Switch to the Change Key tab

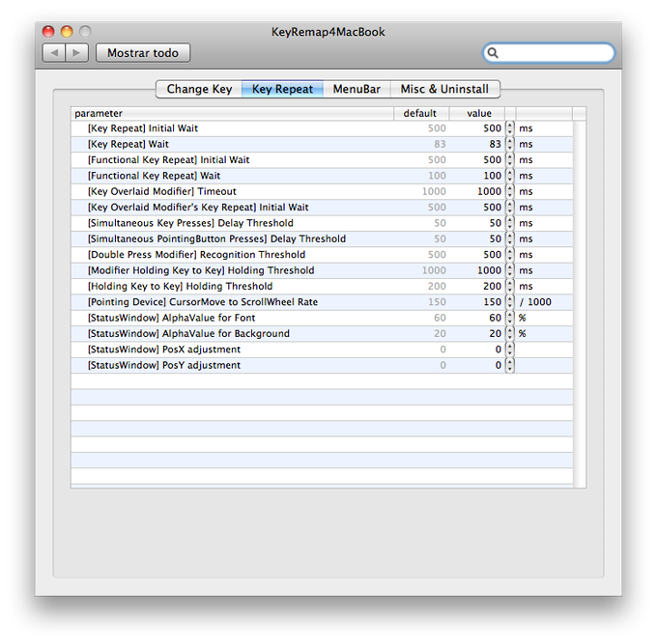click(199, 89)
